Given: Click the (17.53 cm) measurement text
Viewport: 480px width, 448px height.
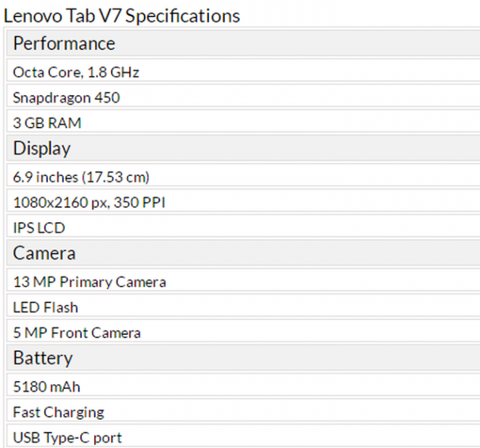Looking at the screenshot, I should [x=117, y=177].
